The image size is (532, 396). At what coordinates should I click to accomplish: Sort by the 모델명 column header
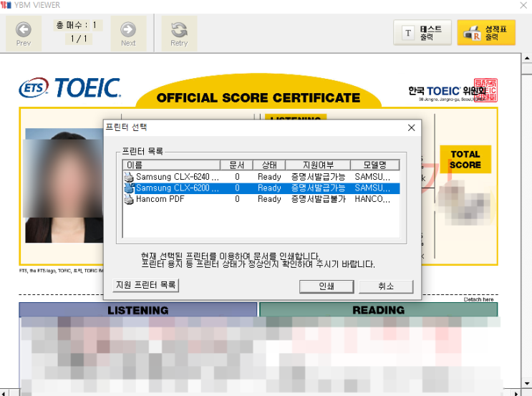pyautogui.click(x=375, y=165)
